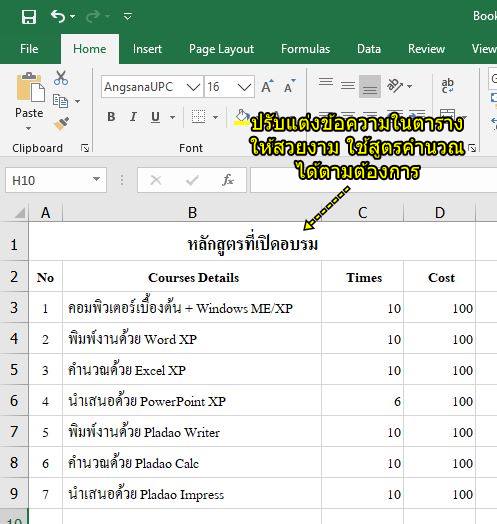Select the Courses Details header cell
Screen dimensions: 497x524
click(x=192, y=277)
